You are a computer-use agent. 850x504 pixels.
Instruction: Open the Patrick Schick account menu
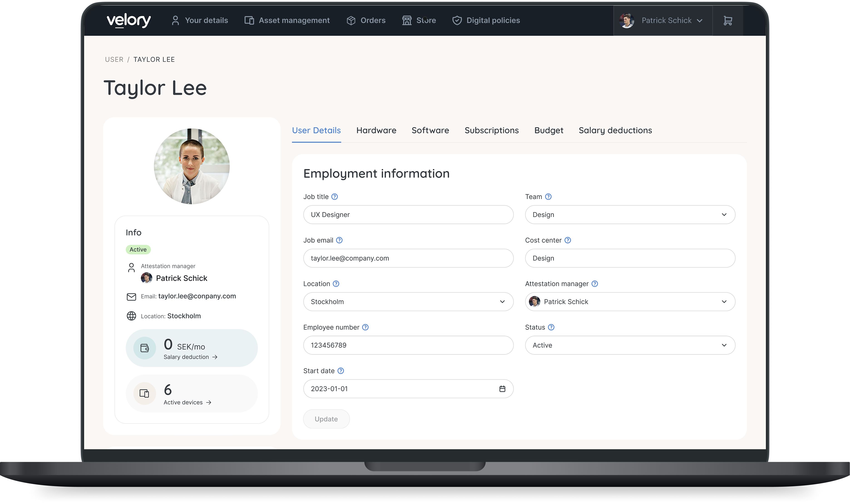tap(662, 20)
